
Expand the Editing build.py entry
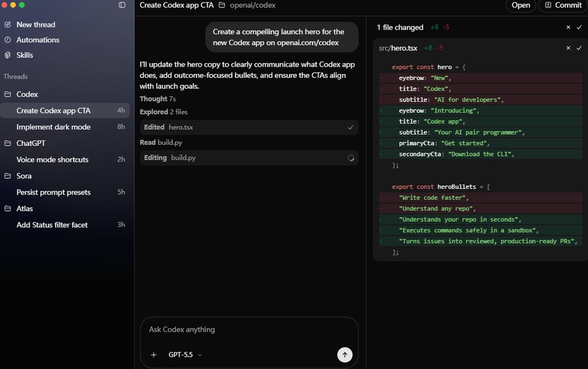point(249,158)
